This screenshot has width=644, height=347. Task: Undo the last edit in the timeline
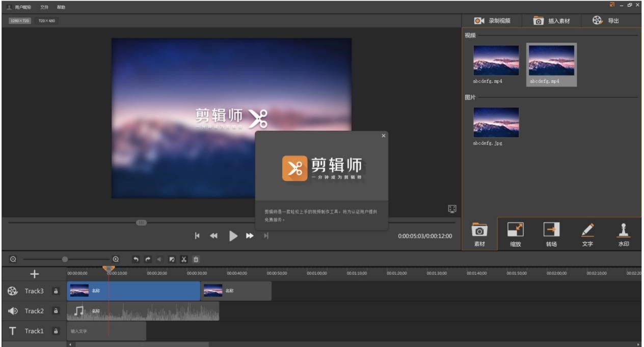click(x=136, y=259)
